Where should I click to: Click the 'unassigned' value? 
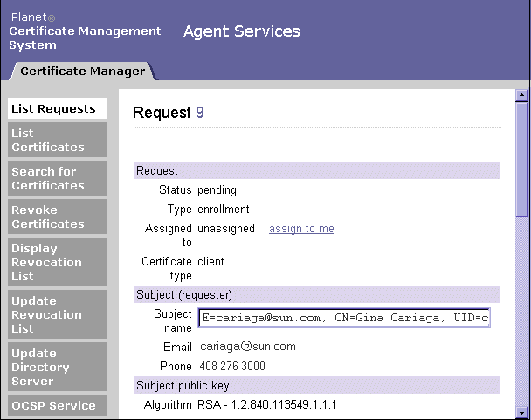pyautogui.click(x=226, y=229)
